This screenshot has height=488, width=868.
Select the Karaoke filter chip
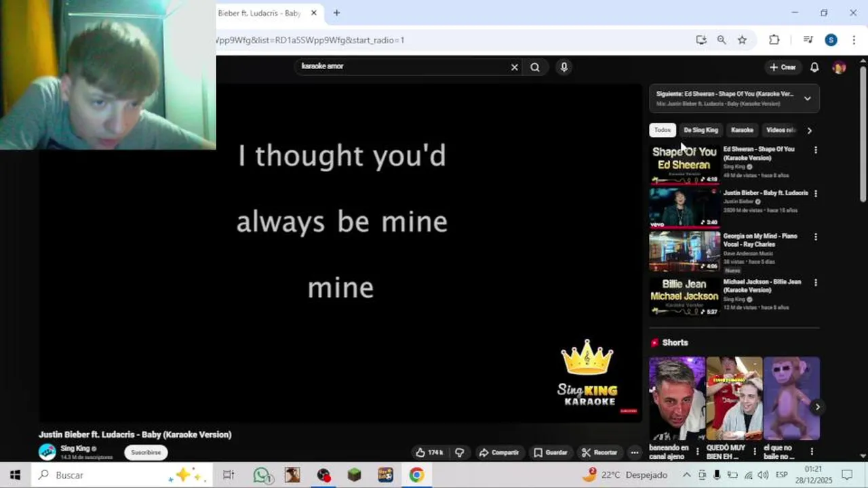pyautogui.click(x=742, y=130)
